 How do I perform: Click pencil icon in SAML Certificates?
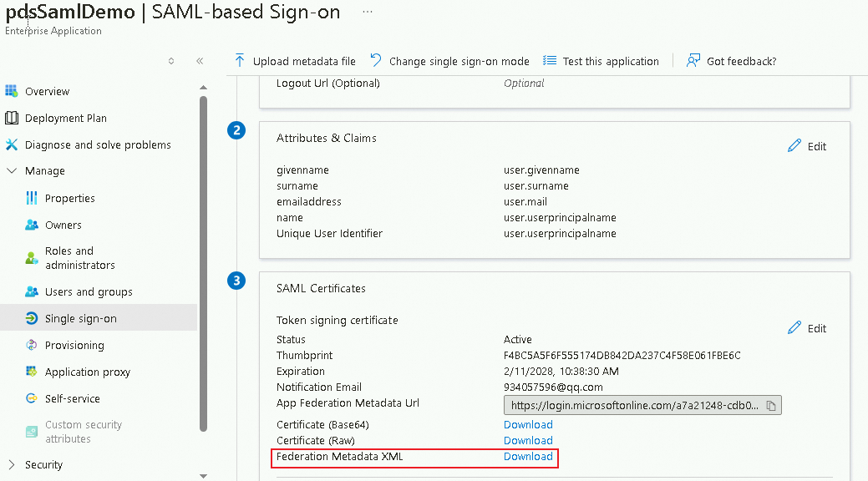[x=794, y=327]
